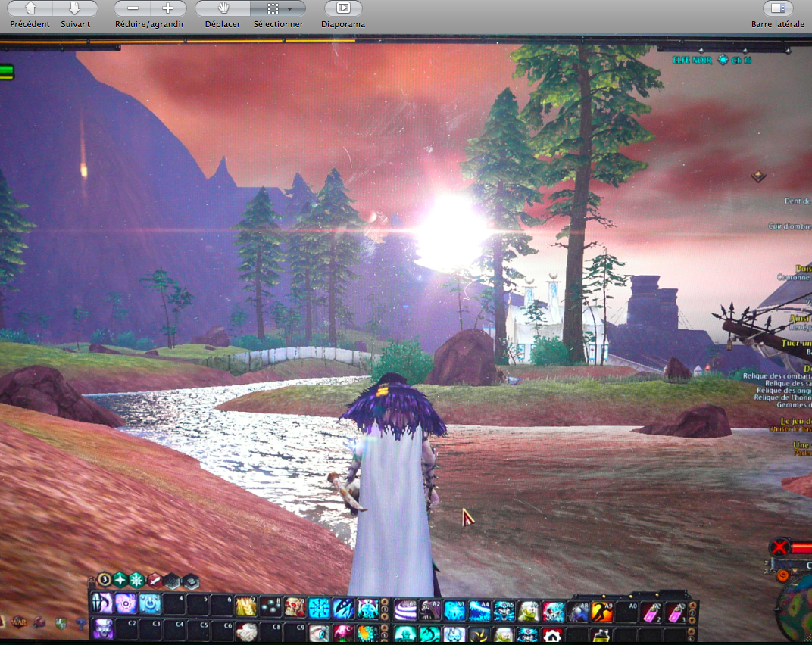
Task: Click the round morale badge numbered 3
Action: [104, 580]
